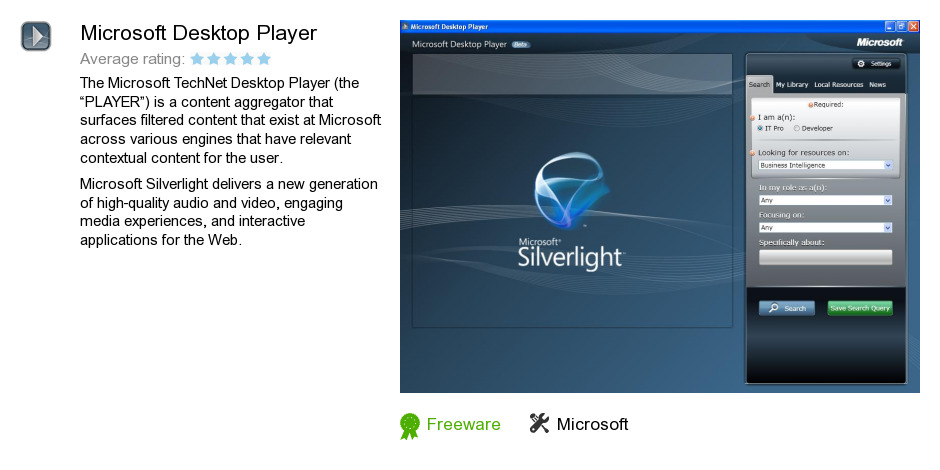Click the Beta badge next to the player title
The height and width of the screenshot is (470, 940).
521,44
